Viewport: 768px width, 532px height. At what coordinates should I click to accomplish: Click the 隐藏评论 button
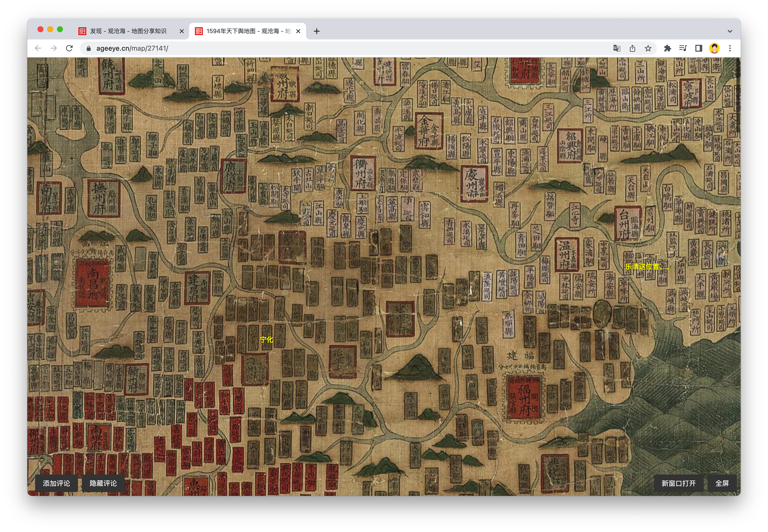[x=103, y=483]
